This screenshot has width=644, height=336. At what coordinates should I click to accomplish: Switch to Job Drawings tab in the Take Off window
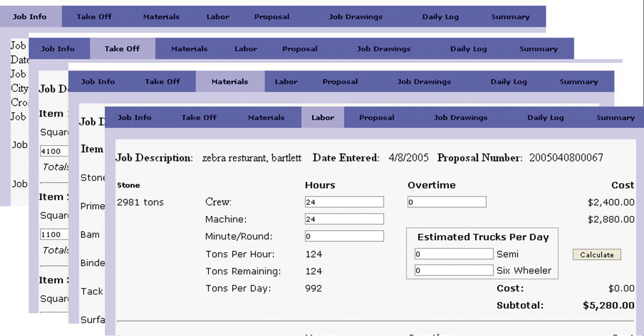(384, 49)
